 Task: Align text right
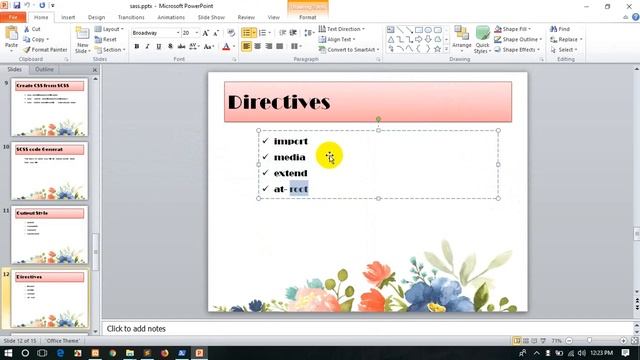tap(269, 47)
